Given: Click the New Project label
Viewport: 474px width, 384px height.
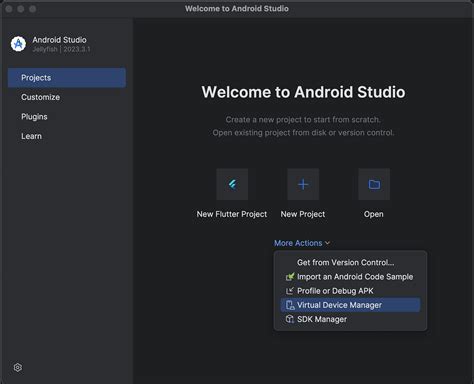Looking at the screenshot, I should pyautogui.click(x=303, y=214).
